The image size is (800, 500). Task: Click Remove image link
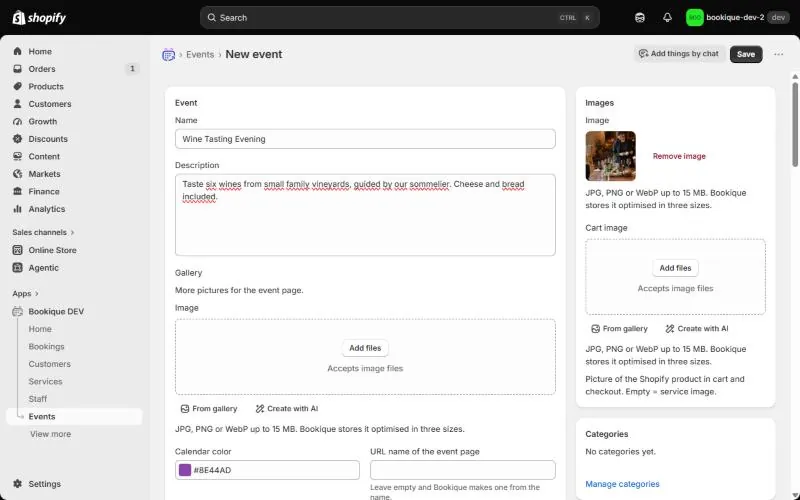point(679,156)
